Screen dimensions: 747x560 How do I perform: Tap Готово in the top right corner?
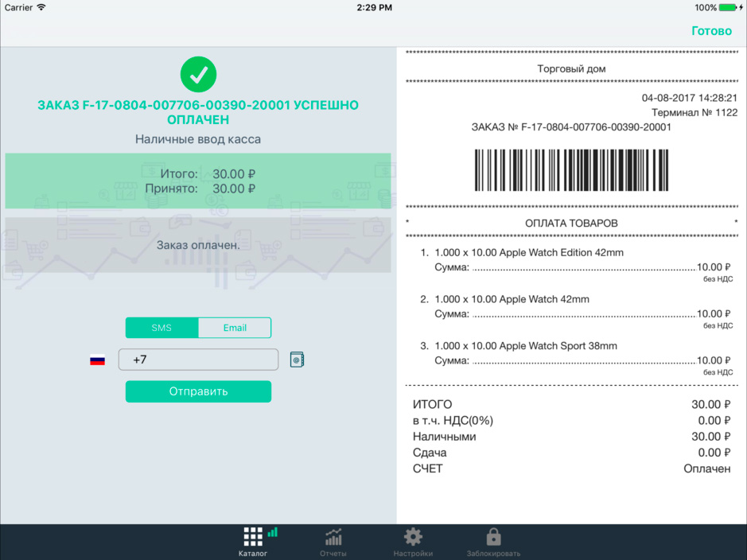pos(711,30)
